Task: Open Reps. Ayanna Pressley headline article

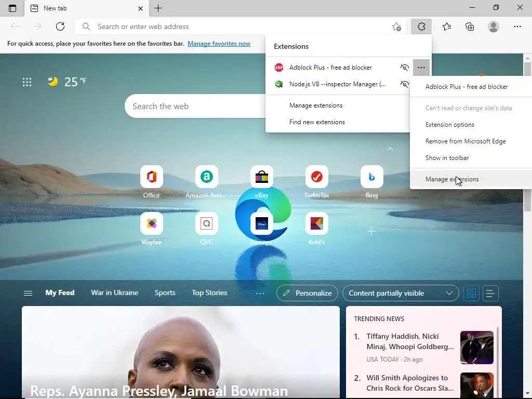Action: click(159, 391)
